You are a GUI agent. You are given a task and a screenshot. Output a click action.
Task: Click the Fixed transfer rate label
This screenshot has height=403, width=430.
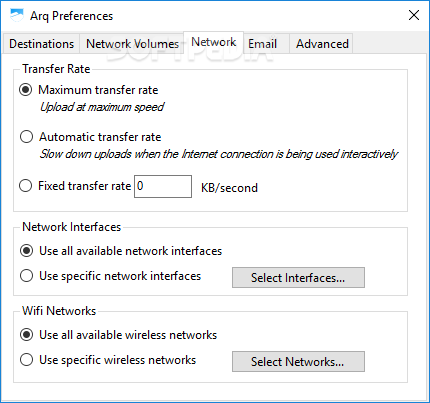[85, 186]
